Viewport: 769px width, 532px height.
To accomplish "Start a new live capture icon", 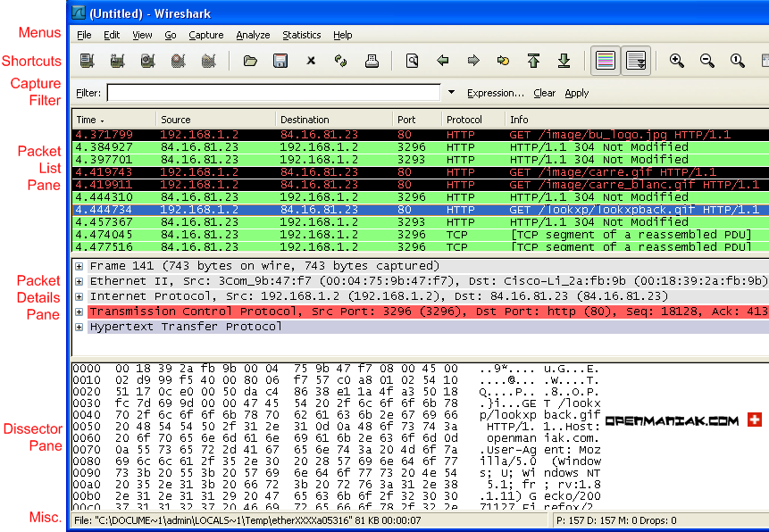I will 147,61.
